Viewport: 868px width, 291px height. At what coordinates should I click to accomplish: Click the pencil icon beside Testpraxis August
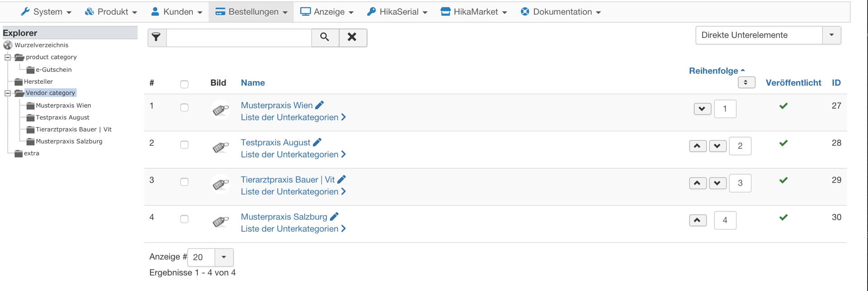pos(317,142)
